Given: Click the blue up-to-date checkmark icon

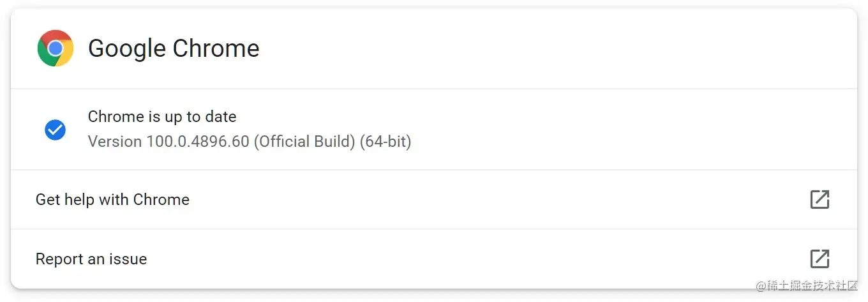Looking at the screenshot, I should (x=55, y=130).
